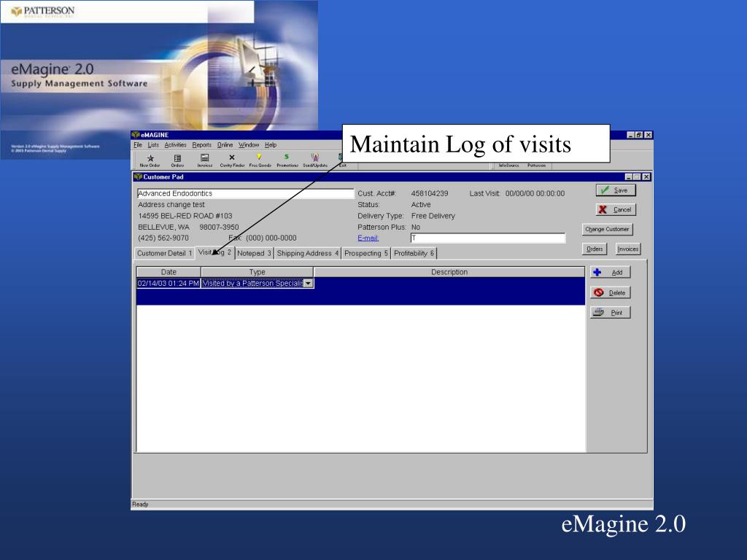The image size is (747, 560).
Task: Open the Online menu
Action: pyautogui.click(x=225, y=145)
